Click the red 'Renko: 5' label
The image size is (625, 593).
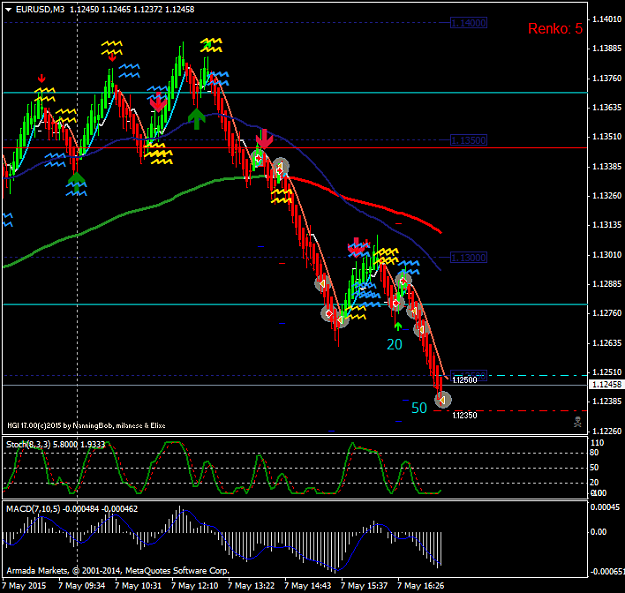555,29
